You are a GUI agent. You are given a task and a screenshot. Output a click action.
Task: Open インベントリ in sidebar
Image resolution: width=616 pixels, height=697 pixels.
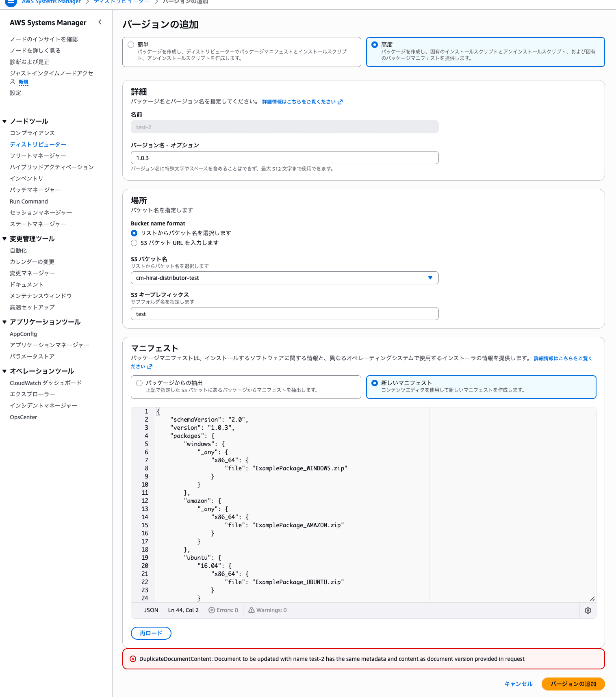click(26, 179)
